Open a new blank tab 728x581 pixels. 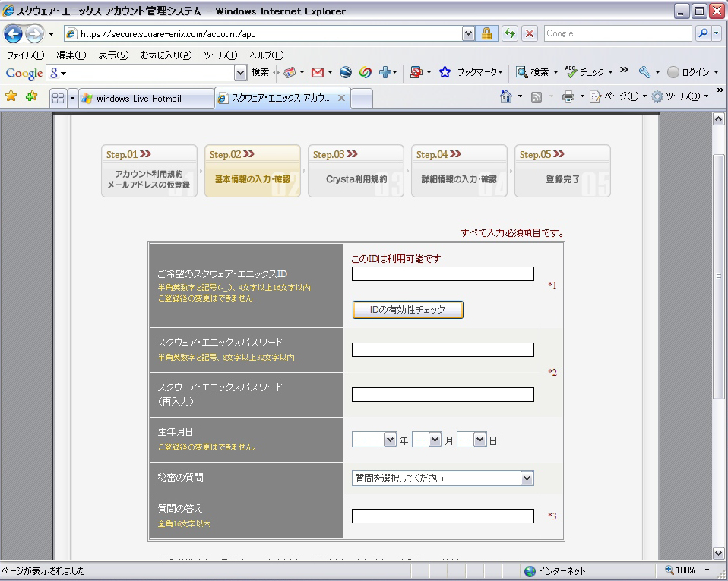click(362, 99)
